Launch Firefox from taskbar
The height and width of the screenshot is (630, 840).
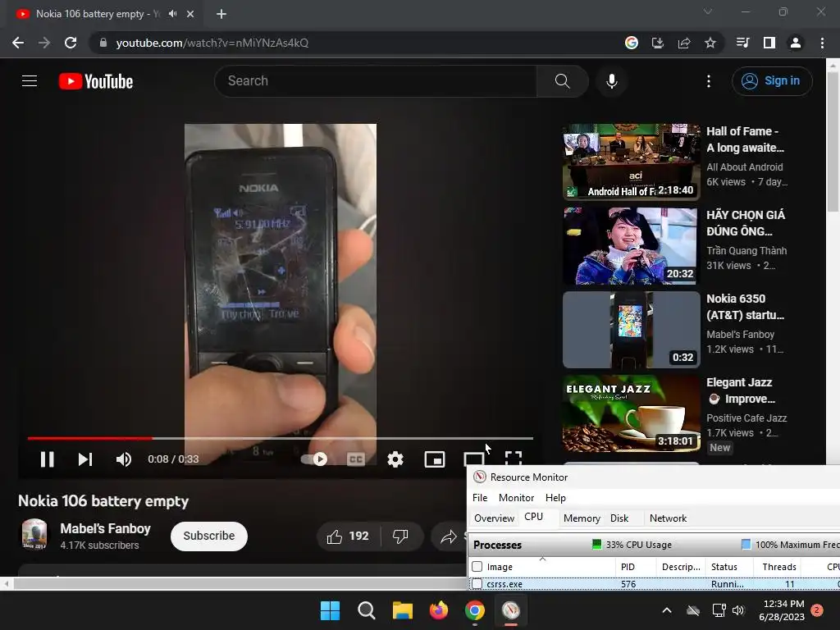pos(439,610)
